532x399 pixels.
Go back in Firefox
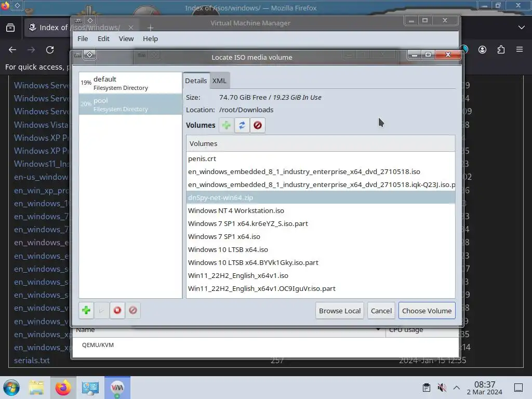pyautogui.click(x=12, y=50)
